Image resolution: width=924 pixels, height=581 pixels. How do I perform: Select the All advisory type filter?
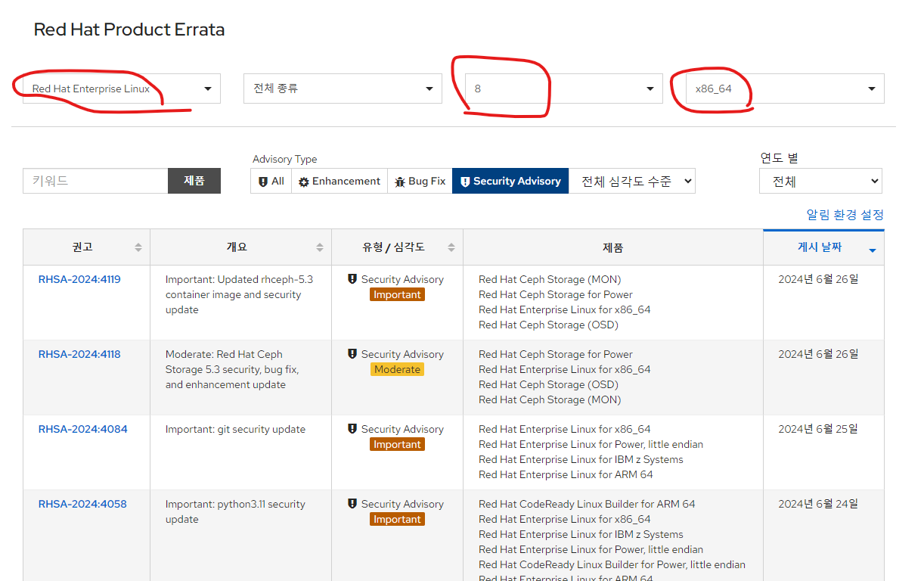pyautogui.click(x=271, y=181)
